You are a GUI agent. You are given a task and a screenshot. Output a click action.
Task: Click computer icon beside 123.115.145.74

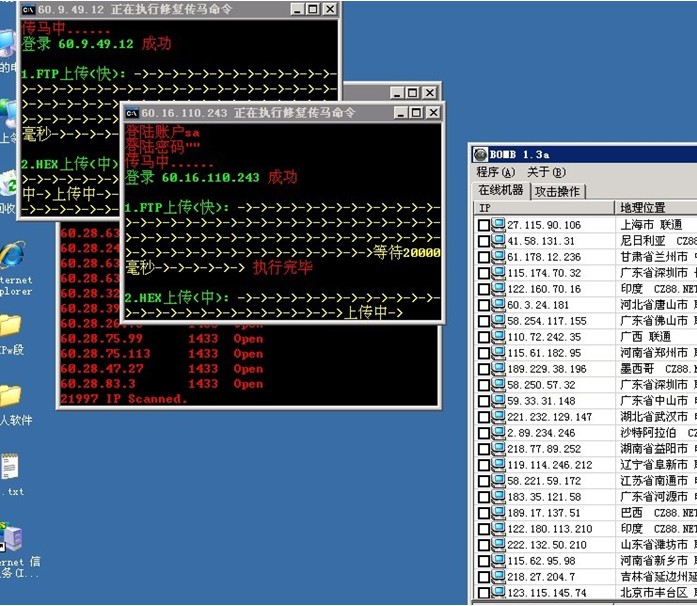pyautogui.click(x=498, y=592)
